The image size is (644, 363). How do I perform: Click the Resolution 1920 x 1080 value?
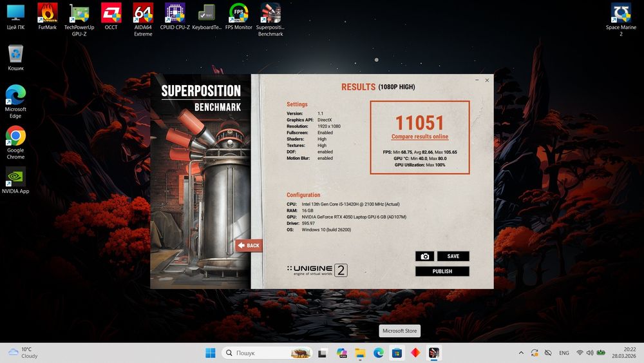tap(329, 126)
